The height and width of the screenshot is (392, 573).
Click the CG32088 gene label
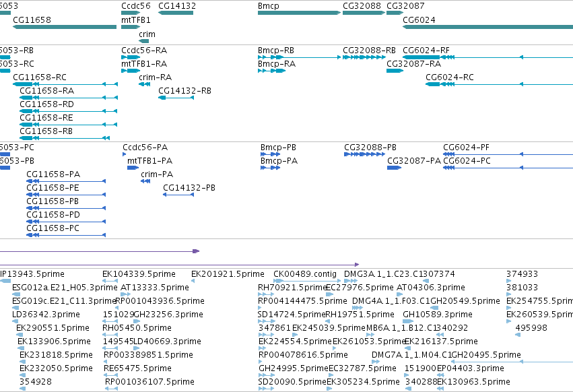362,6
